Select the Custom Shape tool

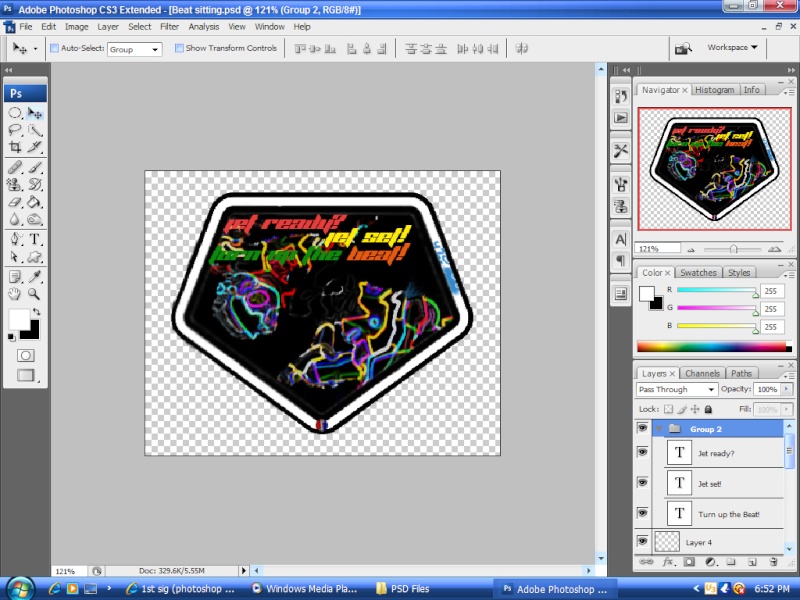click(x=35, y=257)
